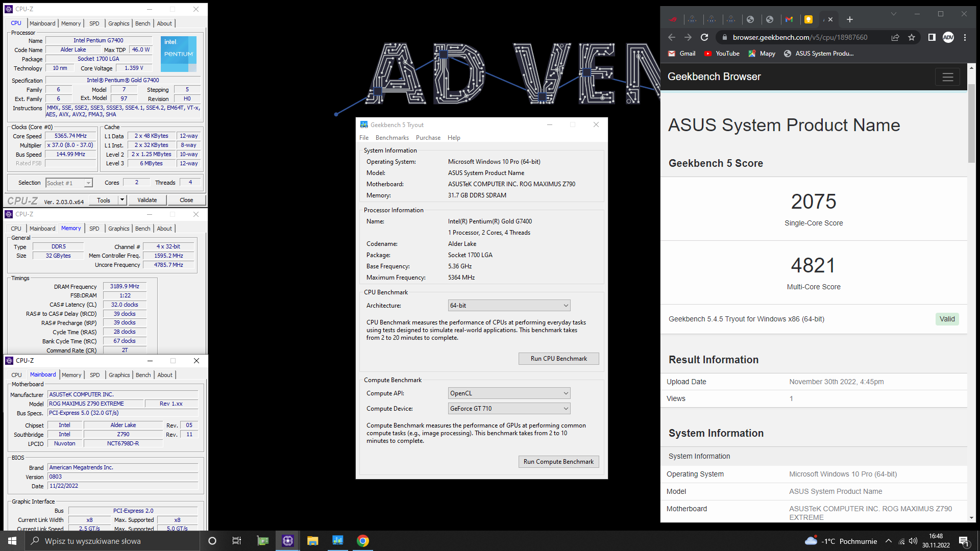Share this page from the address bar
Viewport: 980px width, 551px height.
tap(895, 37)
